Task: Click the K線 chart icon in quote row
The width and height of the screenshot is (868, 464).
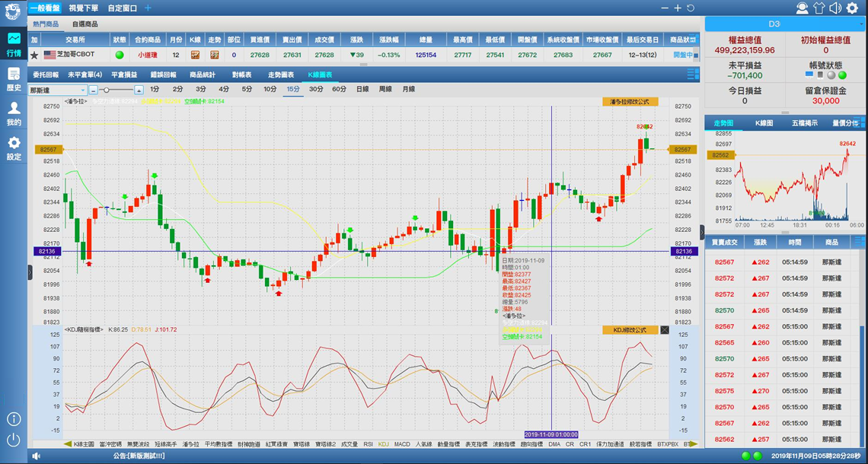Action: [x=196, y=55]
